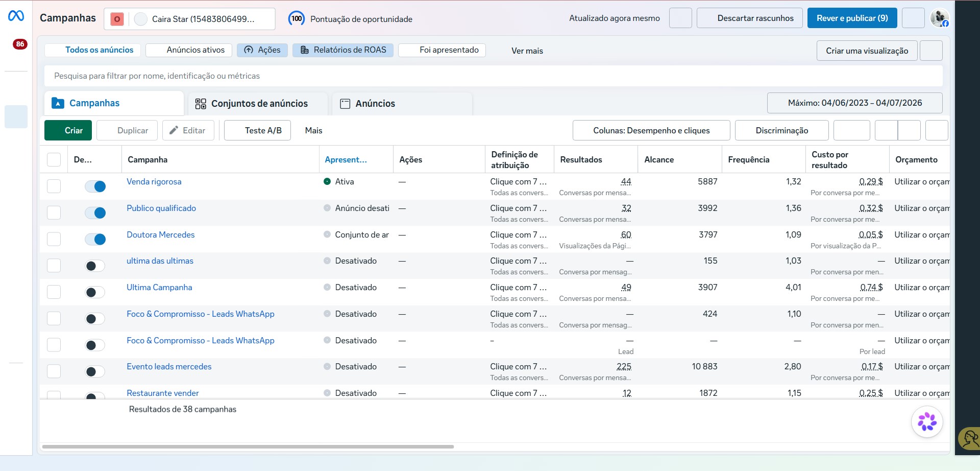980x471 pixels.
Task: Click the horizontal table scrollbar
Action: tap(248, 446)
